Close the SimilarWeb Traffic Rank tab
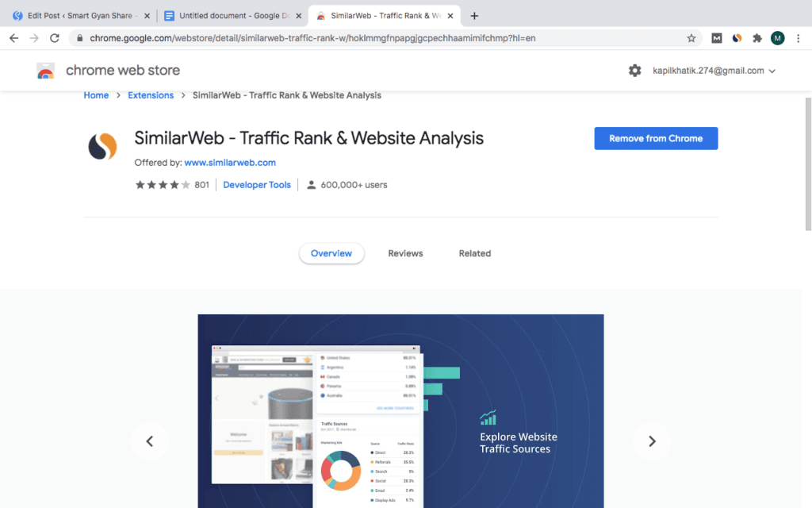 pos(450,16)
